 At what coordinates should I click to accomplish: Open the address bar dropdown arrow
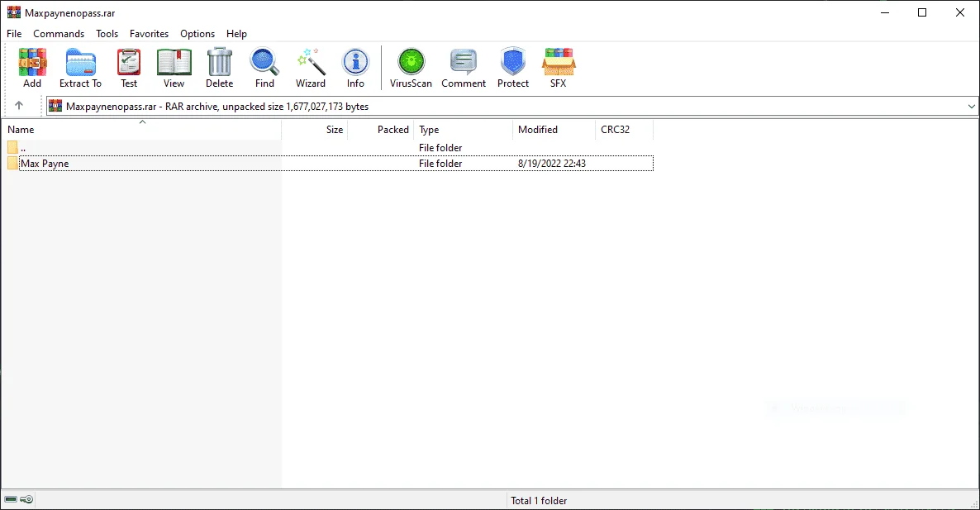[971, 107]
